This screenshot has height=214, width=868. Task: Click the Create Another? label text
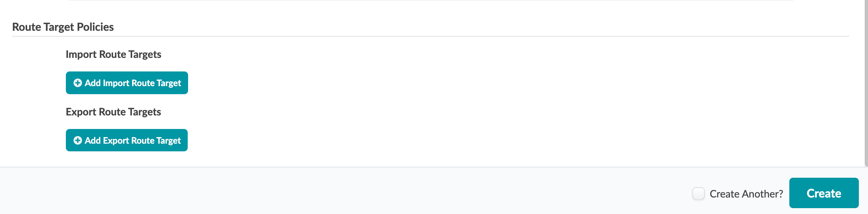746,194
